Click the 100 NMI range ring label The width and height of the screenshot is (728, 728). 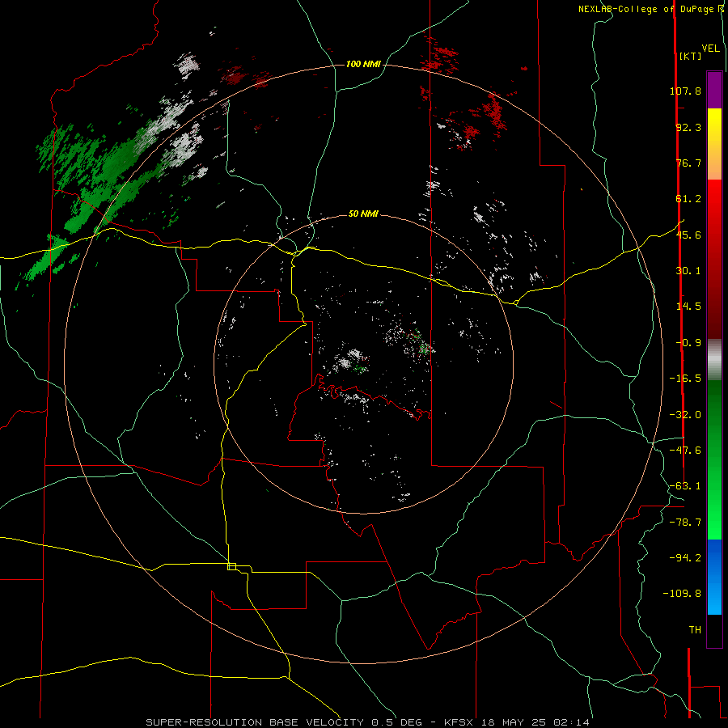pos(363,64)
